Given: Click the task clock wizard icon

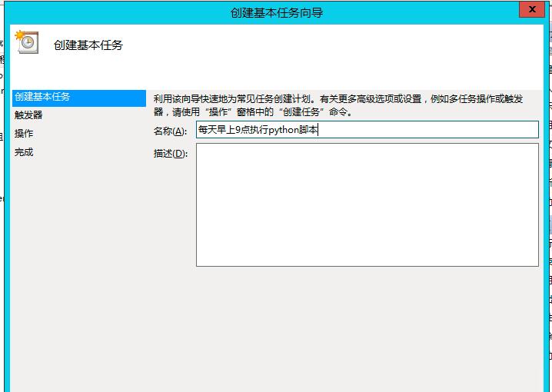Looking at the screenshot, I should tap(27, 42).
